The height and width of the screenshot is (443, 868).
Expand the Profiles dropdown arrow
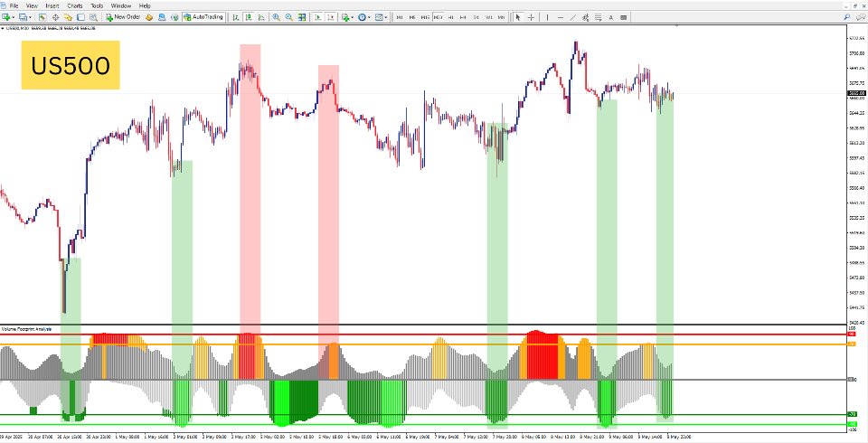(x=30, y=17)
